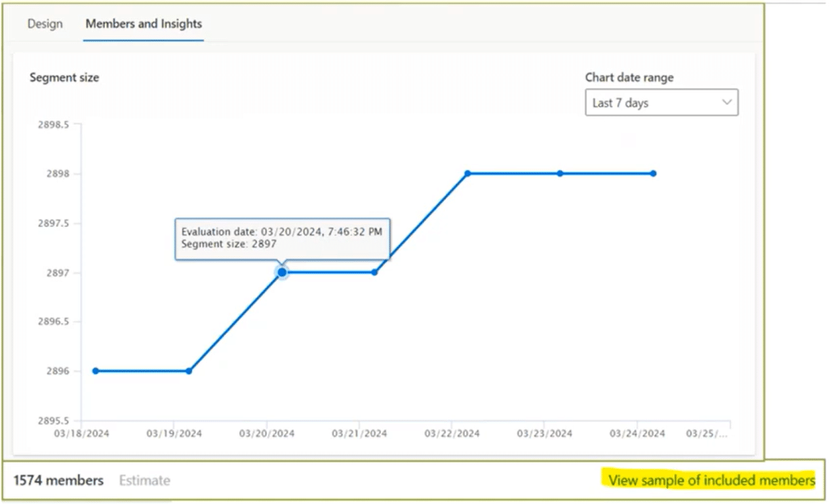Click the greyed Estimate label
830x504 pixels.
point(144,480)
